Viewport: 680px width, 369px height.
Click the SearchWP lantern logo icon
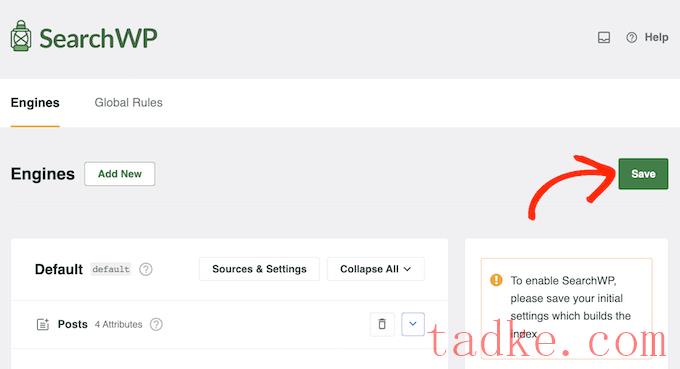click(21, 37)
